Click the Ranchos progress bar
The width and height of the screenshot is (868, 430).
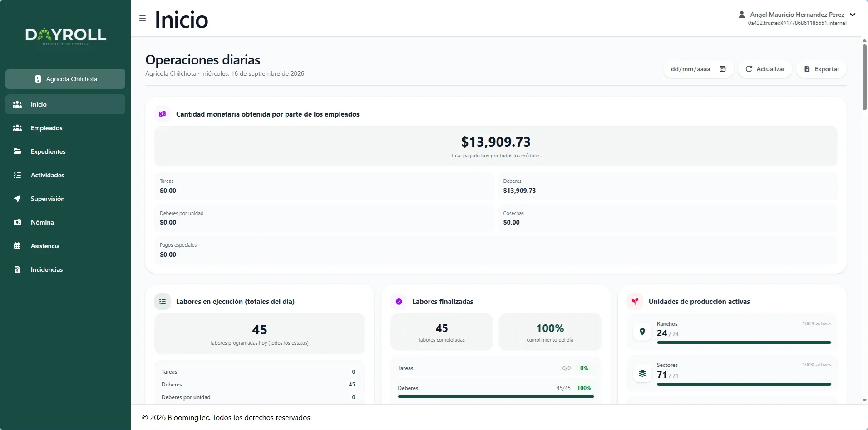click(744, 342)
